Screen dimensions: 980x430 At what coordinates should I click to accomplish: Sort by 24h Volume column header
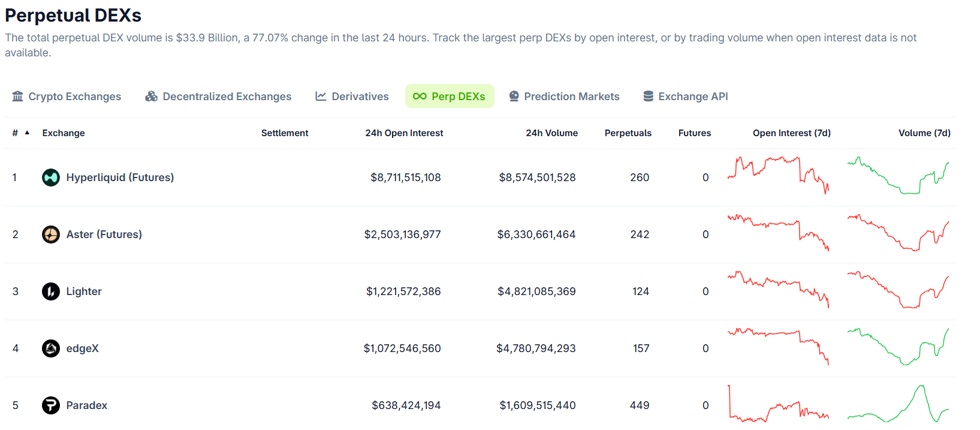coord(551,133)
